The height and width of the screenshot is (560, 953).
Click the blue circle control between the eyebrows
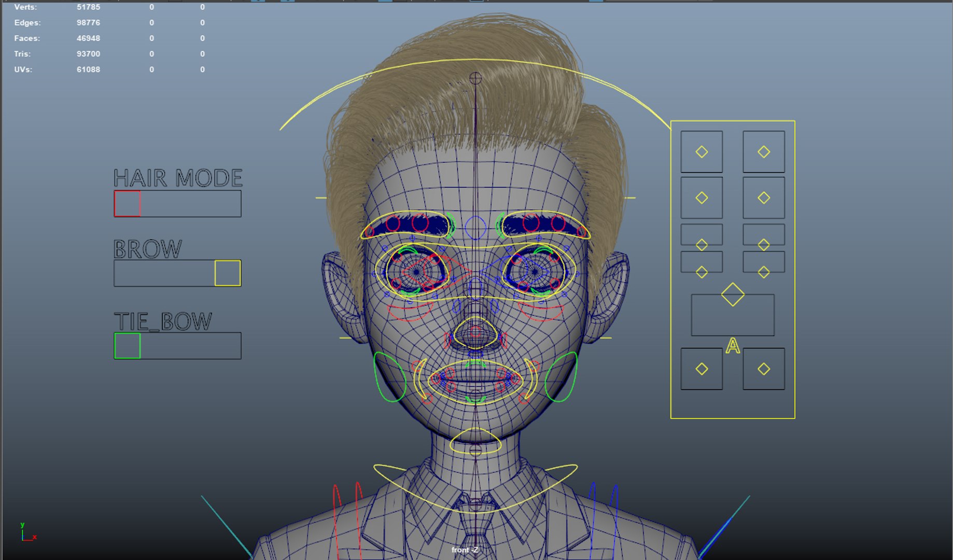(475, 228)
